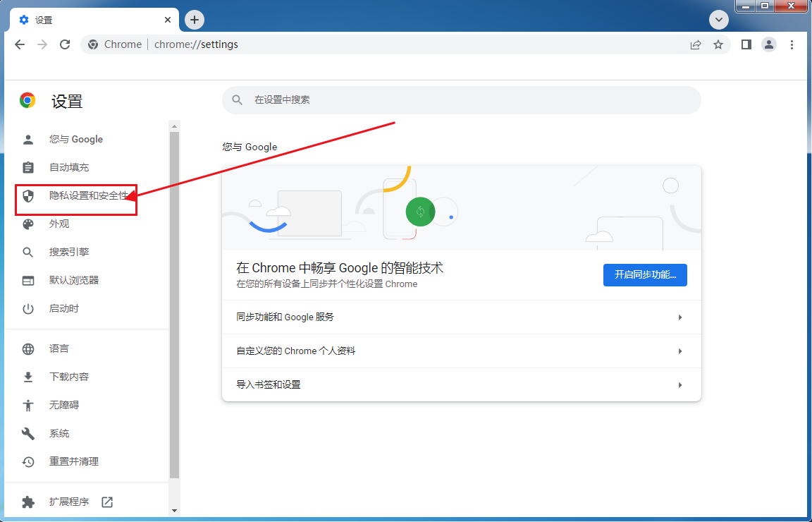Close the 设置 tab

(x=168, y=20)
